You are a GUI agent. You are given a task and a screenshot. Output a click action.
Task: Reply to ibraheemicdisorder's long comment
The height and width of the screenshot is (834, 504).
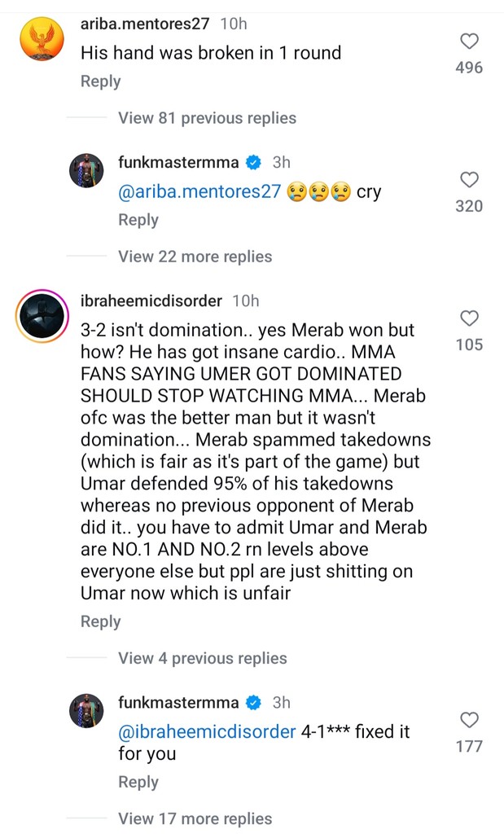click(x=100, y=621)
